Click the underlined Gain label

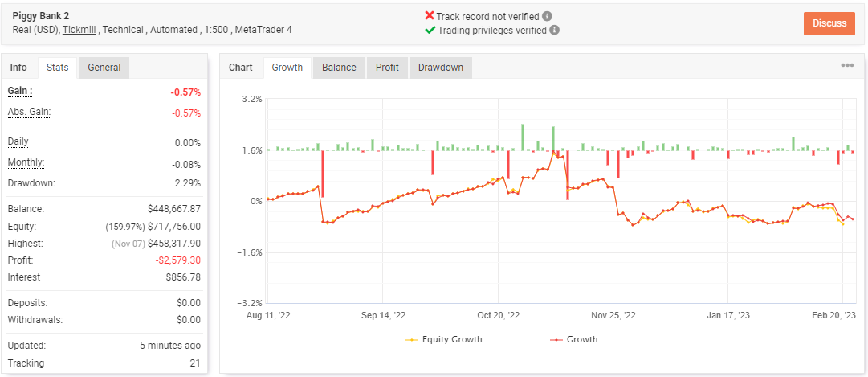point(20,91)
